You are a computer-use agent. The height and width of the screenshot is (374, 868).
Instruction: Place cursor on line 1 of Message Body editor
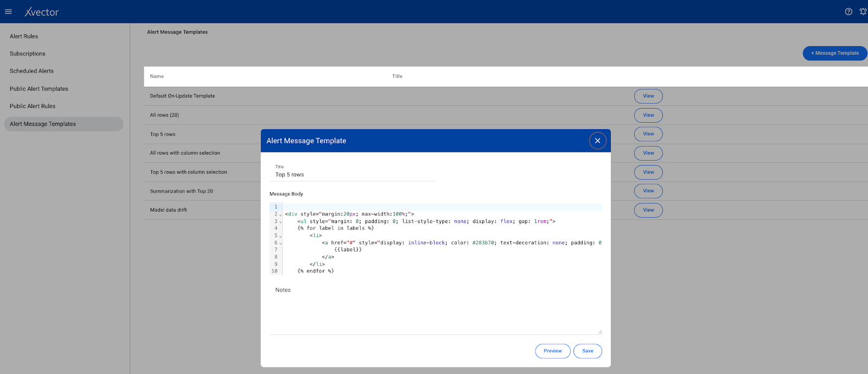click(434, 207)
